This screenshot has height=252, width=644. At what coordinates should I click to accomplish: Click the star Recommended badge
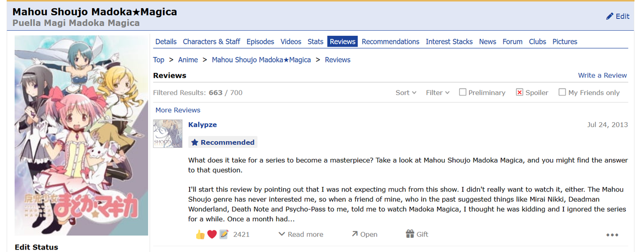(223, 142)
